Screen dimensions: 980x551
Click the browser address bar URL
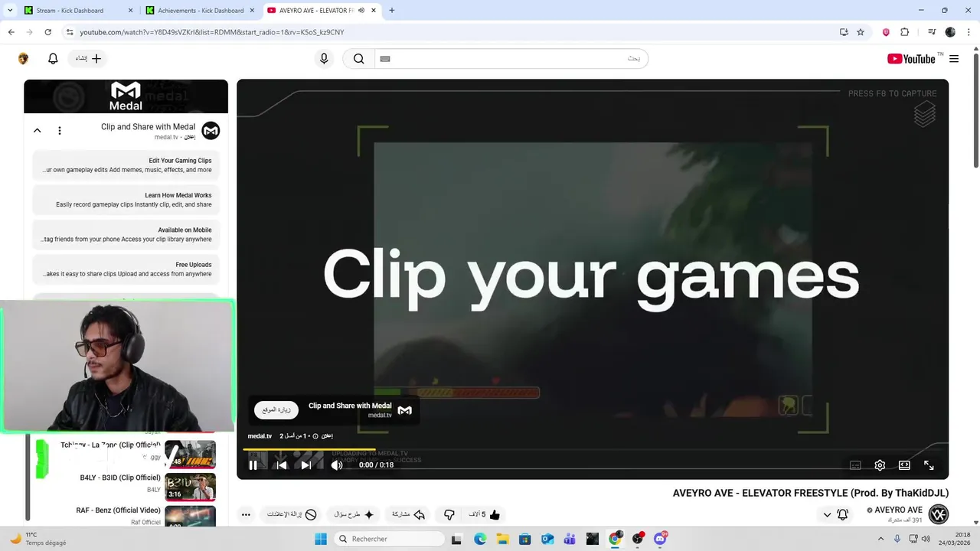point(212,32)
